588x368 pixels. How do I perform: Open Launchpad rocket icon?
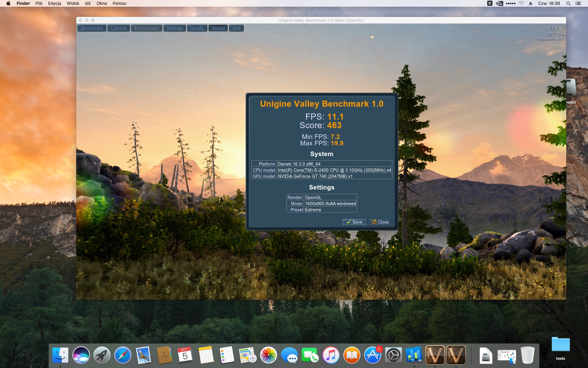(x=102, y=355)
